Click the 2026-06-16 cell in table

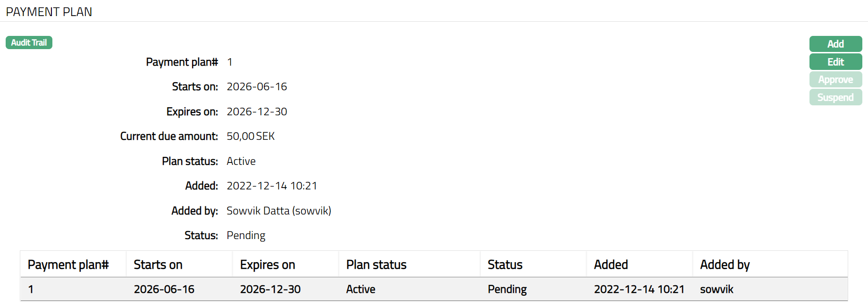[164, 289]
